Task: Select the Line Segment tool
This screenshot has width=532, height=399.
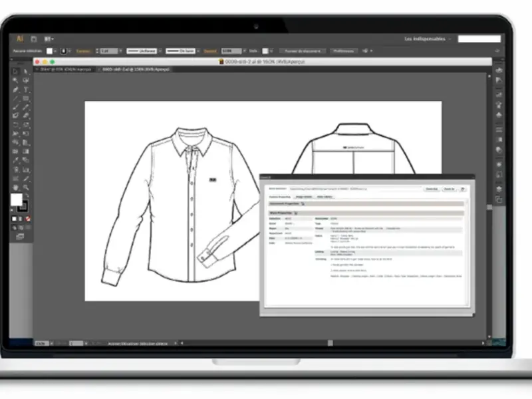Action: click(x=15, y=98)
